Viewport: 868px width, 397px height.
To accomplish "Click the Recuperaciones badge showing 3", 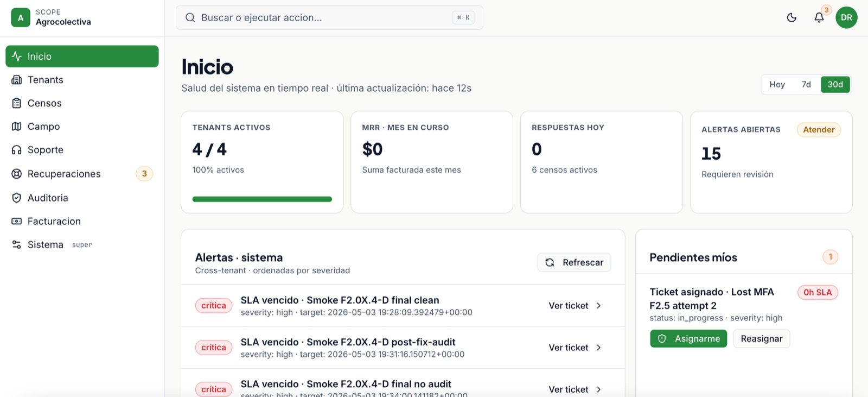I will point(144,174).
